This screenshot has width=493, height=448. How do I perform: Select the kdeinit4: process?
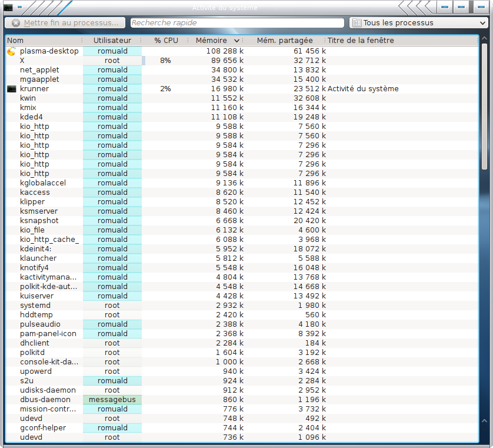click(35, 249)
